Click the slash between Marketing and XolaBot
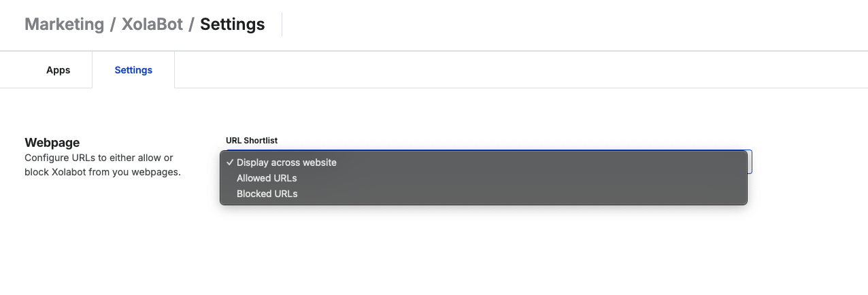Screen dimensions: 868x295 tap(113, 24)
